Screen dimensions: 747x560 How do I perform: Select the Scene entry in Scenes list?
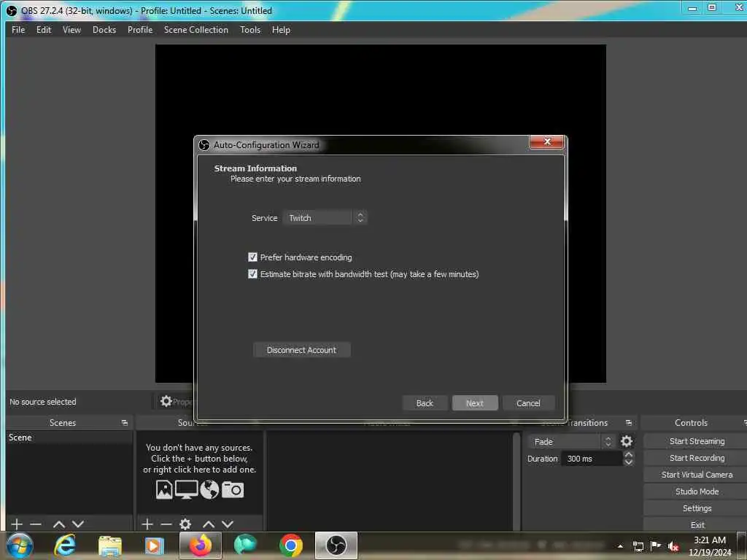[x=69, y=437]
